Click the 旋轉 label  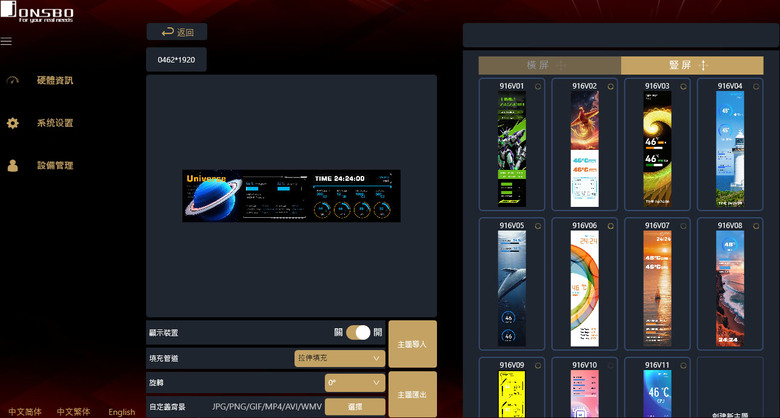coord(156,383)
